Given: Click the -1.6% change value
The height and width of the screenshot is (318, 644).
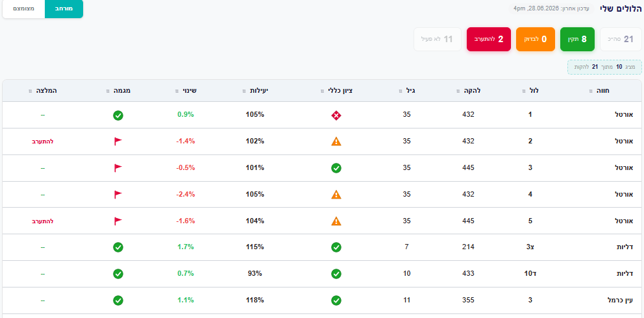Looking at the screenshot, I should [x=185, y=221].
